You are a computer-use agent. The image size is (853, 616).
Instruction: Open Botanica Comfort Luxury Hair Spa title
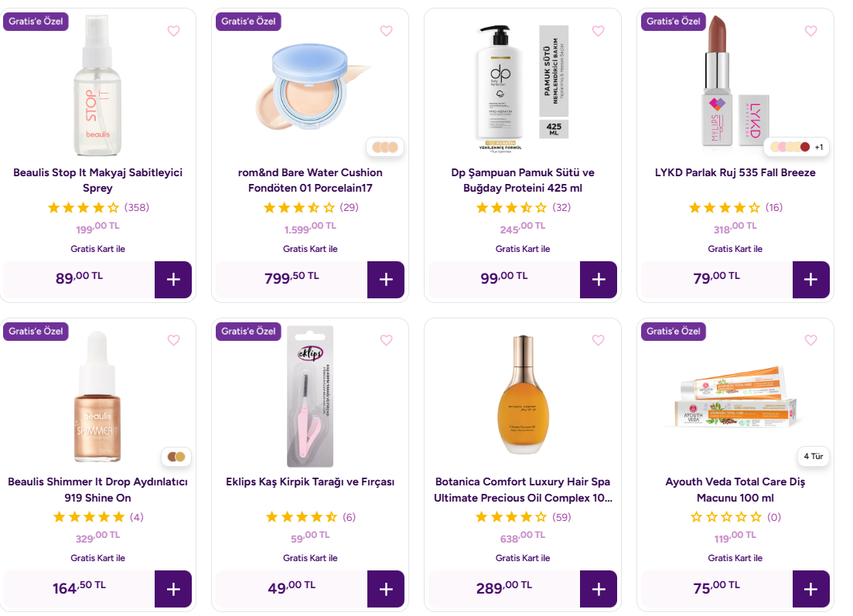(523, 489)
